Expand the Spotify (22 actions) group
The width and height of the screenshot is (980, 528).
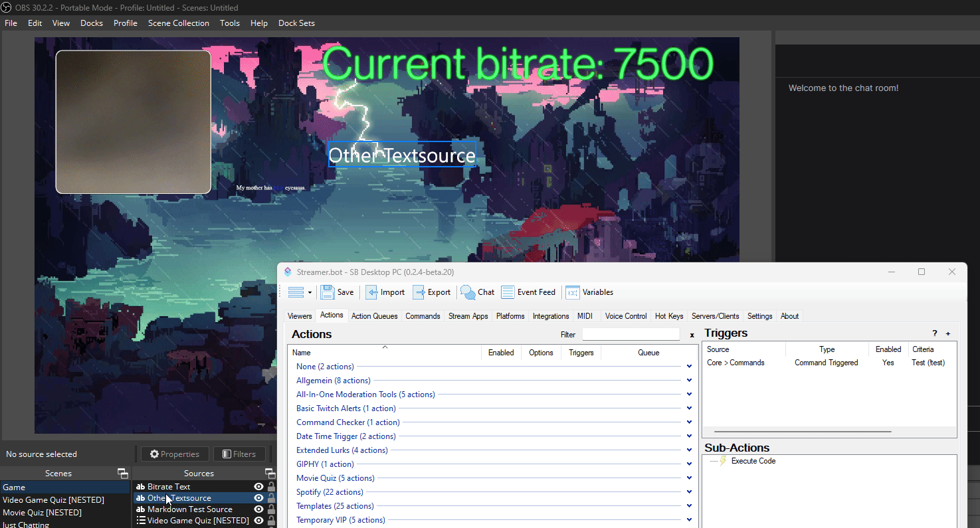click(x=689, y=492)
